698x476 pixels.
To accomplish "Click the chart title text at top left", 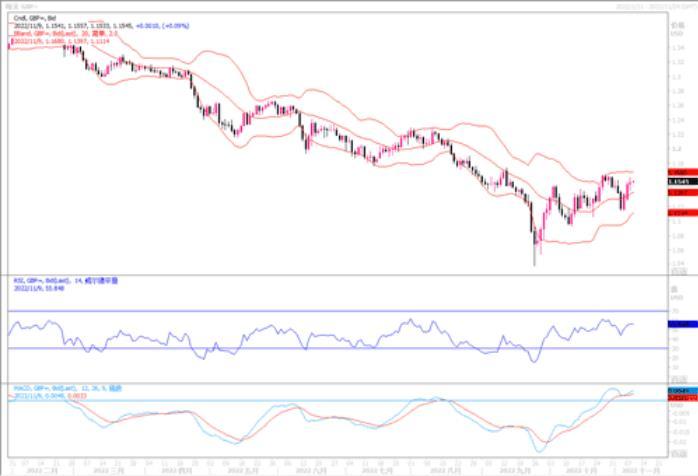I will [22, 5].
